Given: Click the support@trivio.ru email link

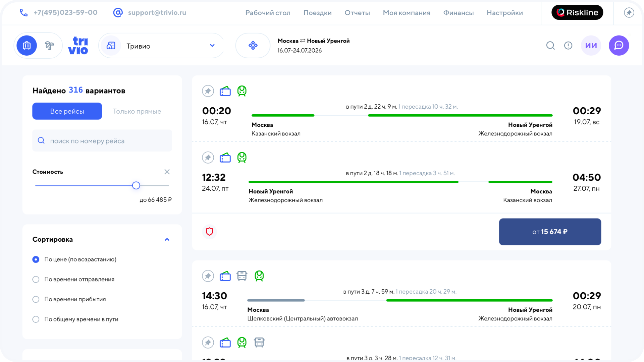Looking at the screenshot, I should tap(157, 13).
